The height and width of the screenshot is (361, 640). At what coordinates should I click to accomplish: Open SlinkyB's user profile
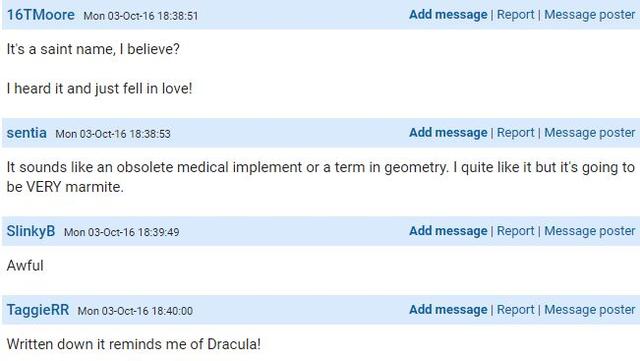tap(31, 231)
